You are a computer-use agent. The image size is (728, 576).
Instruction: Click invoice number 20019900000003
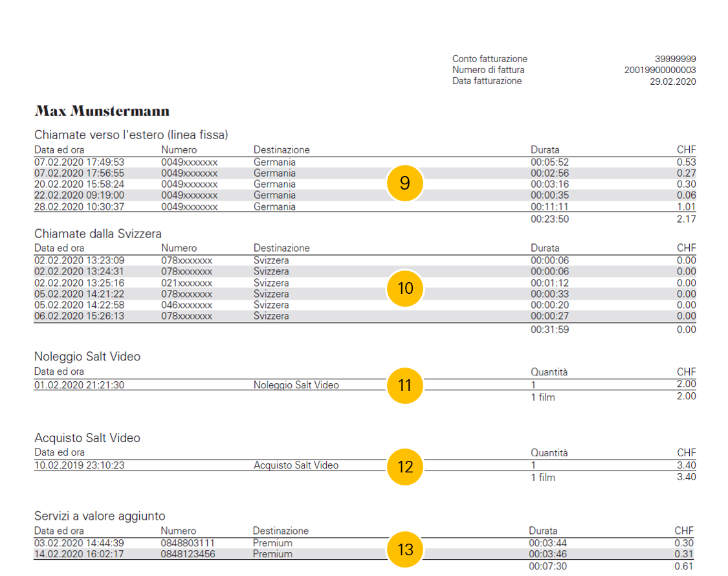click(660, 70)
